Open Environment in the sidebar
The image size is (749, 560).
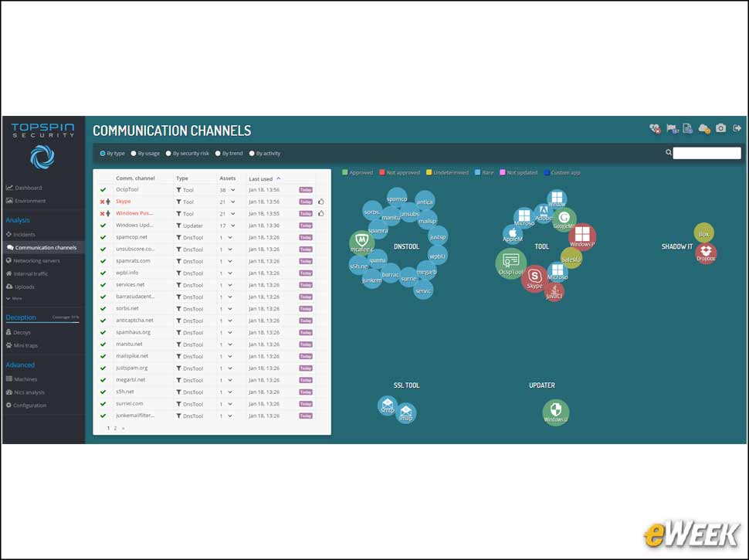click(x=25, y=201)
